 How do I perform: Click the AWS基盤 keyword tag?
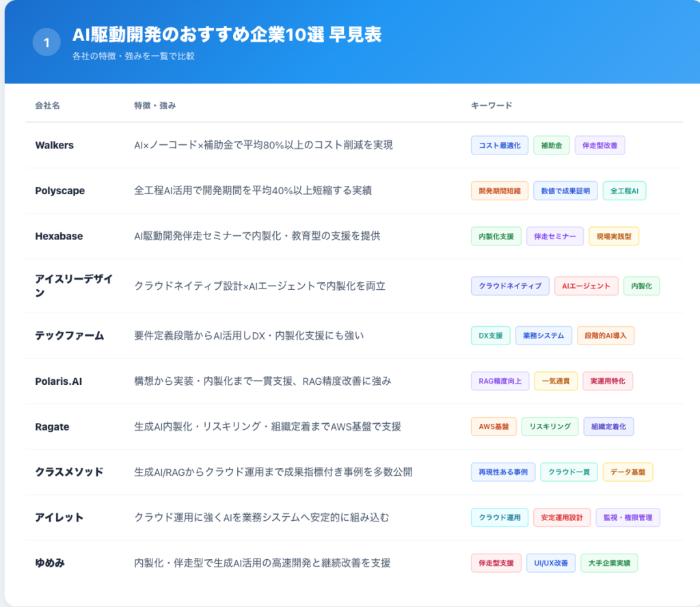[x=494, y=426]
